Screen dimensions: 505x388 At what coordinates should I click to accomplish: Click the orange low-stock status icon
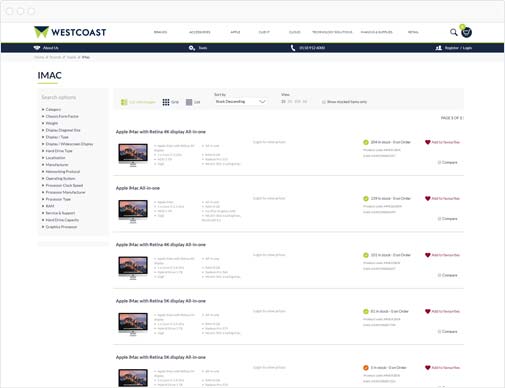click(366, 368)
